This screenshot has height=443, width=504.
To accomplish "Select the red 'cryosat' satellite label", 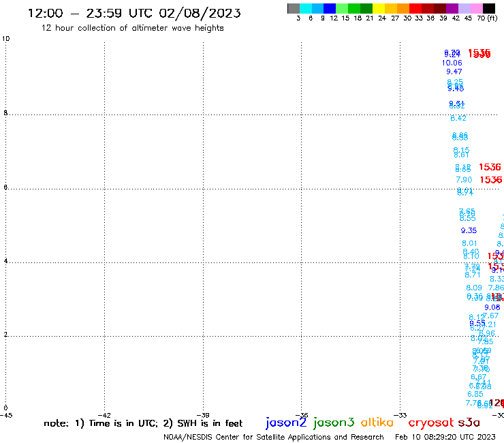I will pos(431,423).
